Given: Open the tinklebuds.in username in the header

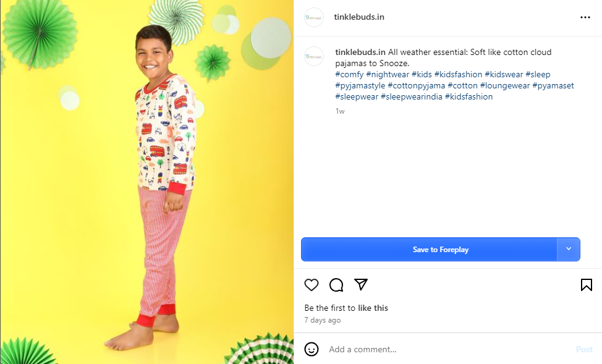Looking at the screenshot, I should [x=360, y=17].
